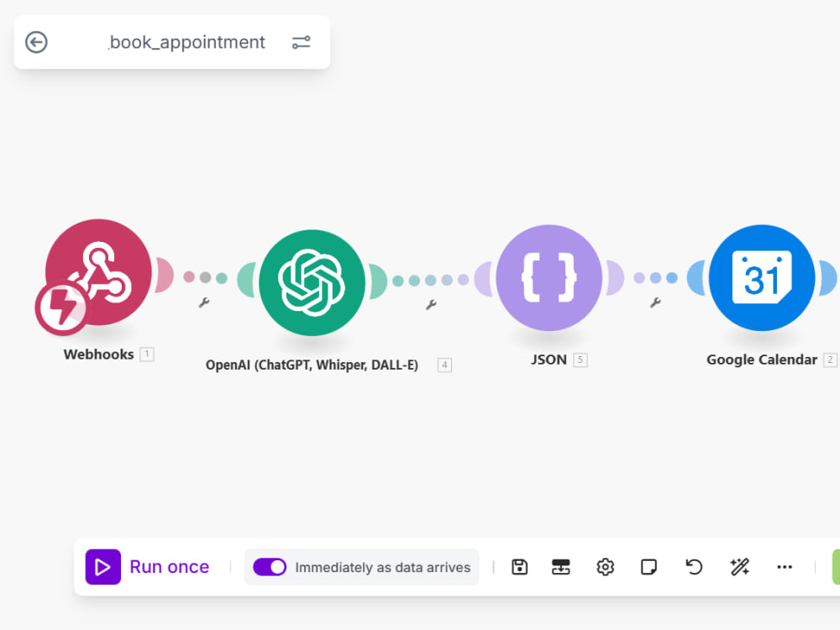This screenshot has width=840, height=630.
Task: Click wrench filter between OpenAI and JSON
Action: point(431,305)
